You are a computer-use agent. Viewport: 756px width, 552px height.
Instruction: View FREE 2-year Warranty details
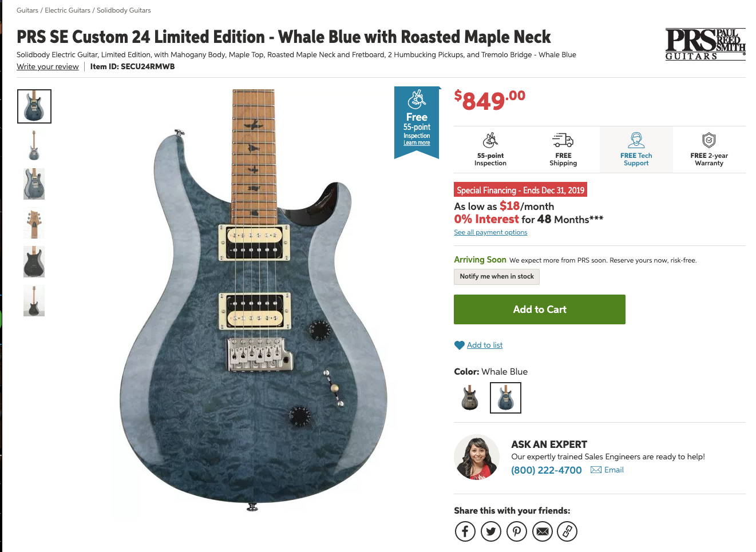click(709, 149)
